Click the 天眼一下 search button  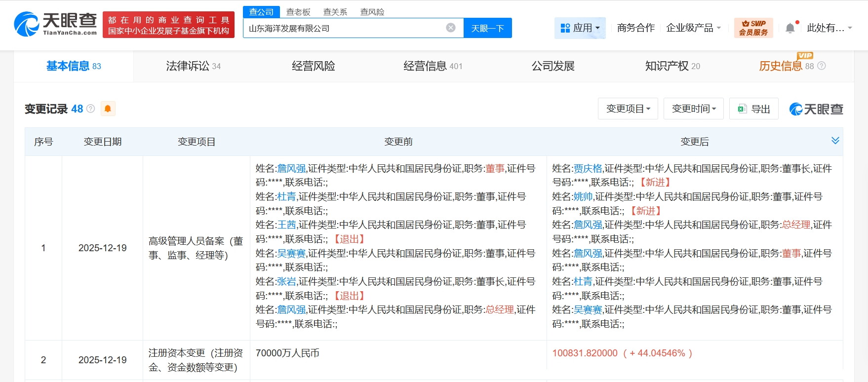(487, 28)
